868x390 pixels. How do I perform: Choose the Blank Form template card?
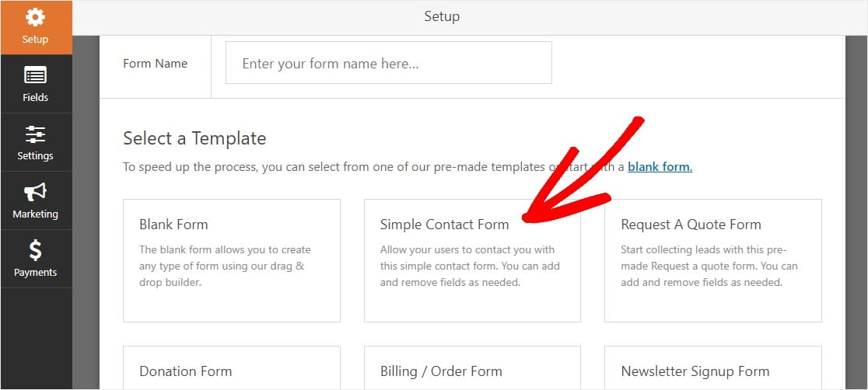pos(232,260)
